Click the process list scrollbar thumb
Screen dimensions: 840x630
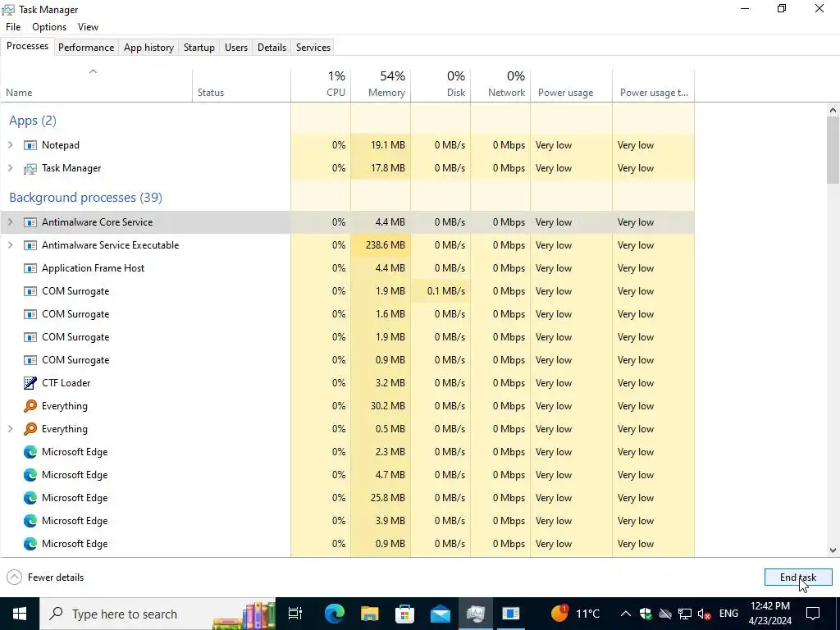click(833, 150)
